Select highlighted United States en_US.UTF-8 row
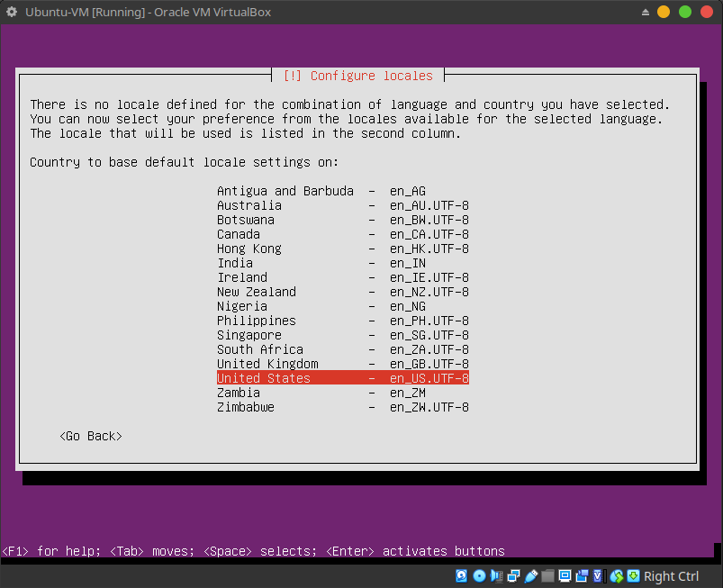 point(343,378)
